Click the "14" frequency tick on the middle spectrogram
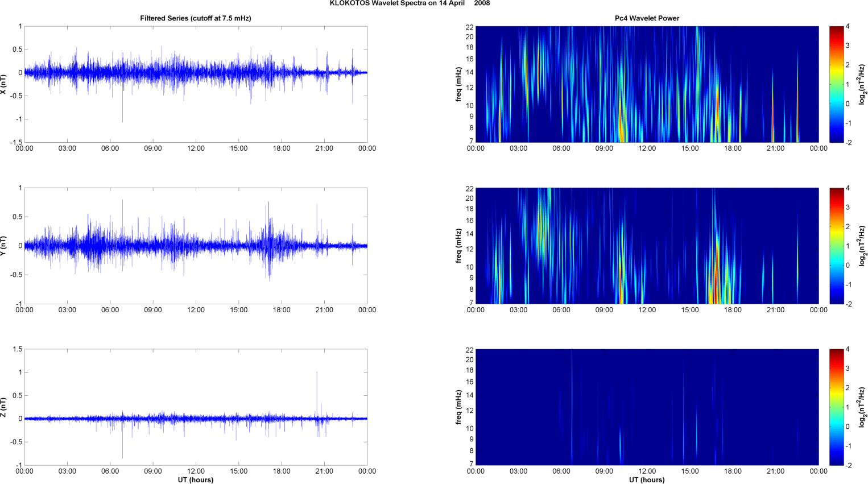This screenshot has width=868, height=484. (469, 234)
